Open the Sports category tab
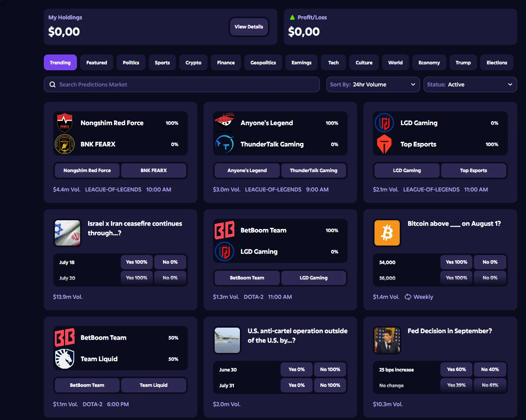The height and width of the screenshot is (420, 526). tap(162, 62)
